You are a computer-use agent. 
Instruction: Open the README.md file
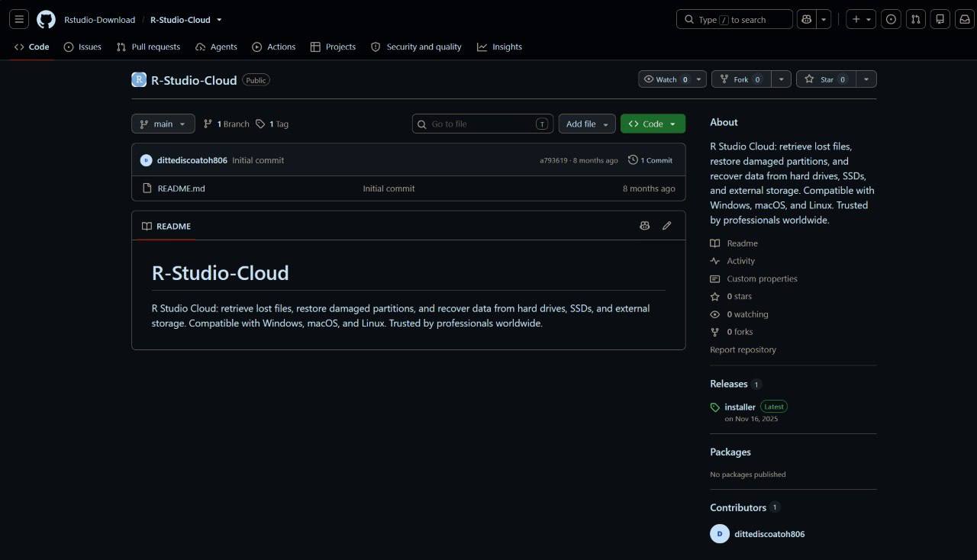(181, 188)
